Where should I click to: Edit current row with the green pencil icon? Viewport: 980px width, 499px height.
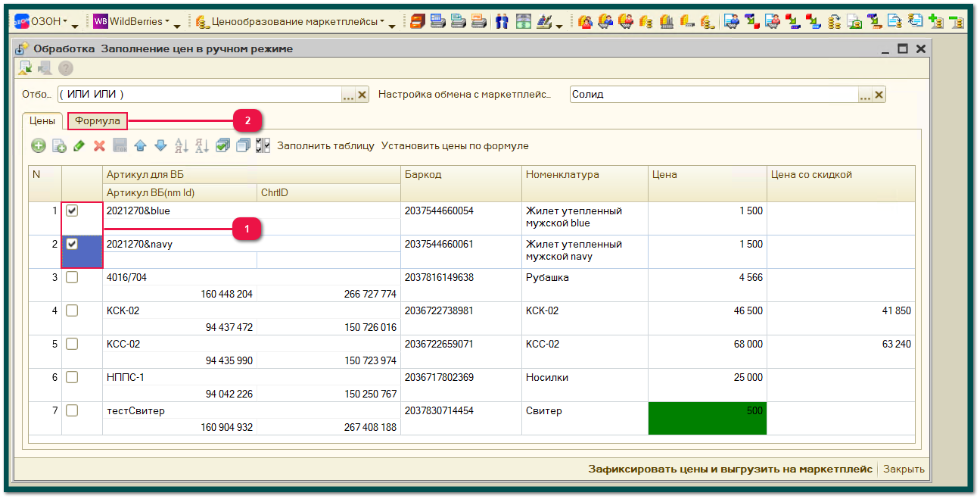tap(79, 145)
